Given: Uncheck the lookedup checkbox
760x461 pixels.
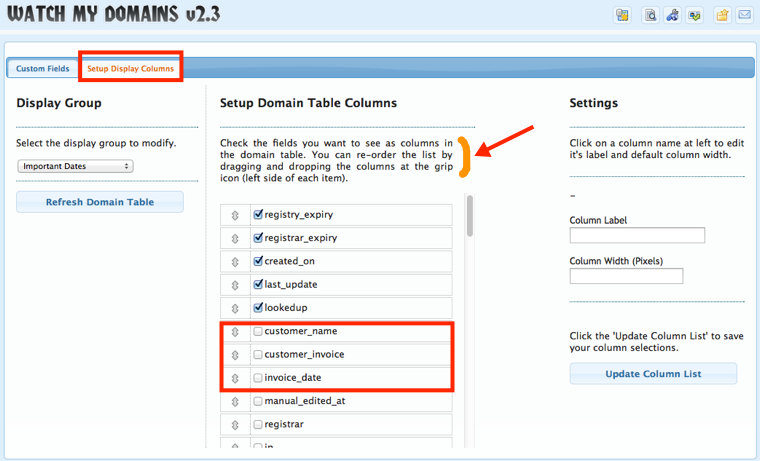Looking at the screenshot, I should (258, 307).
